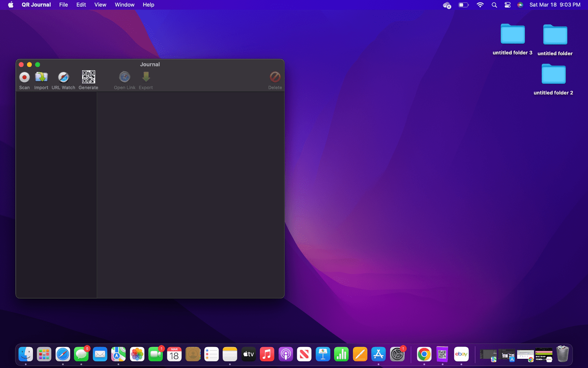Screen dimensions: 588x368
Task: Click the first minimized window thumbnail in the Dock
Action: 488,355
